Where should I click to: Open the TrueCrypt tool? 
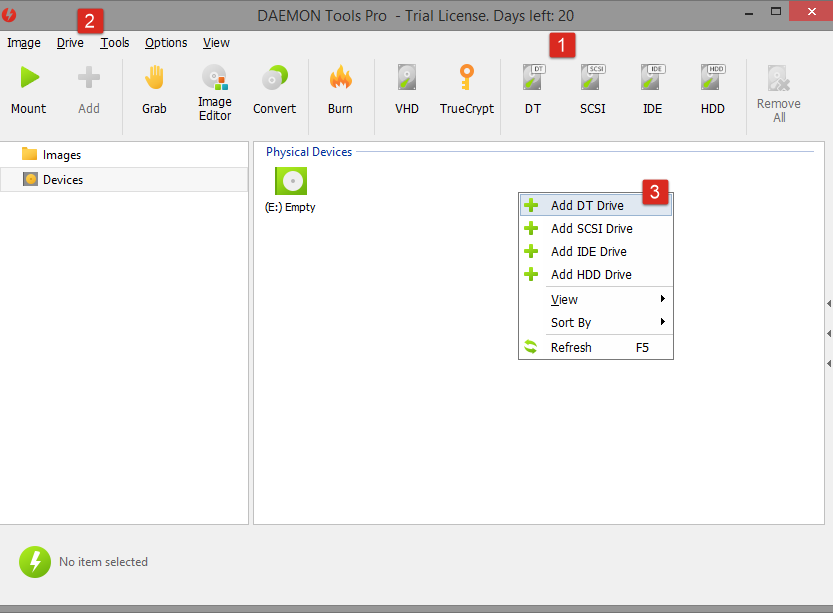click(466, 90)
